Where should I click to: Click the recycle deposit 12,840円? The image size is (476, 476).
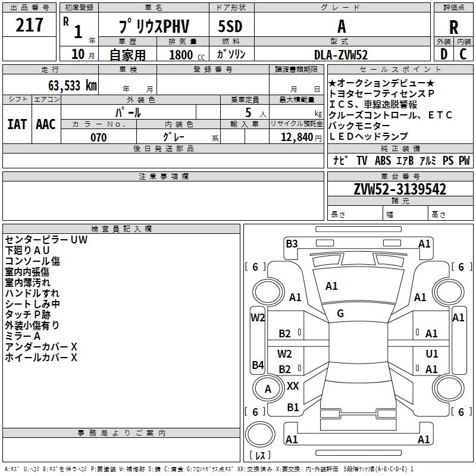301,137
